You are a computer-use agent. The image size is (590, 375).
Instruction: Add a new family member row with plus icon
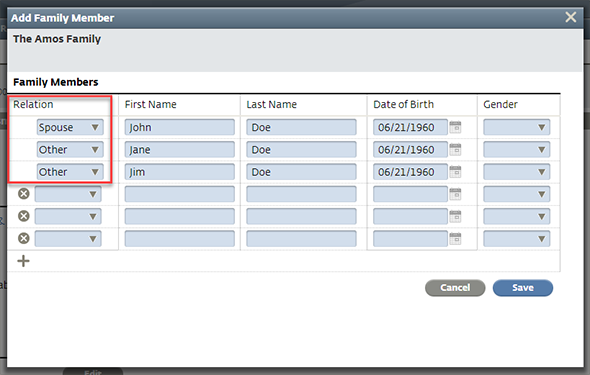(x=23, y=261)
